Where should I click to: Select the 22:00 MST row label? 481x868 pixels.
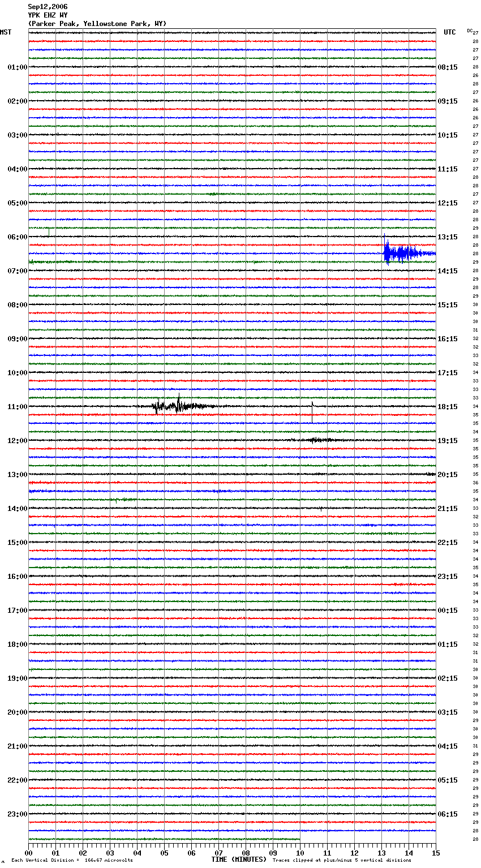[18, 780]
